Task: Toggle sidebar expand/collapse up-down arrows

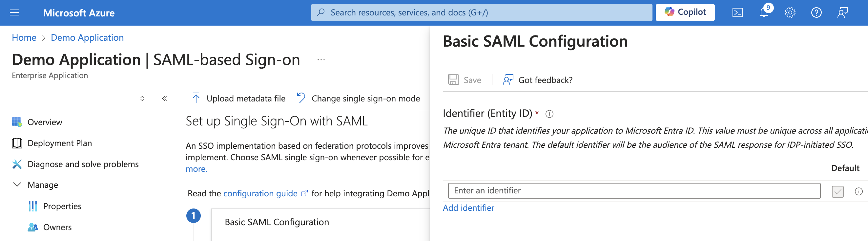Action: (142, 99)
